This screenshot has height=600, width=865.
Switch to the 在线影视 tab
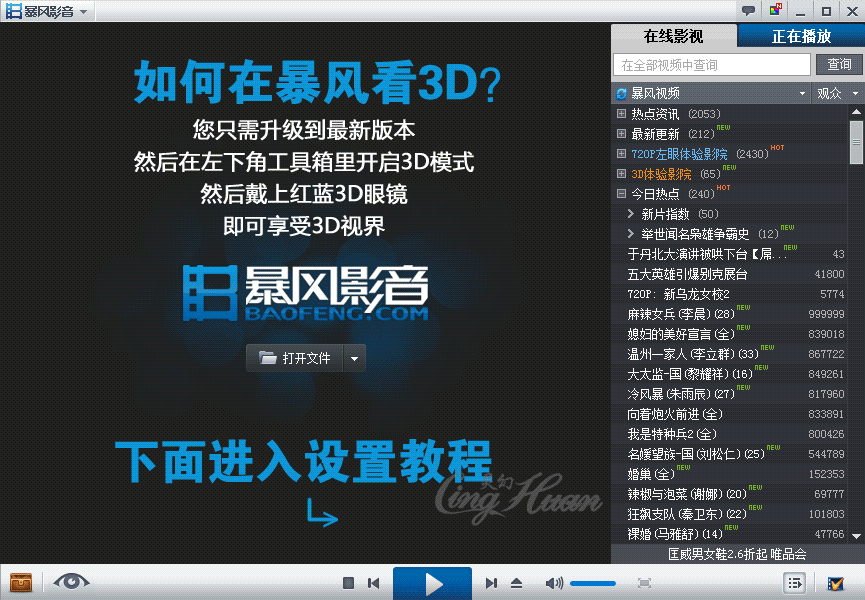[x=674, y=36]
